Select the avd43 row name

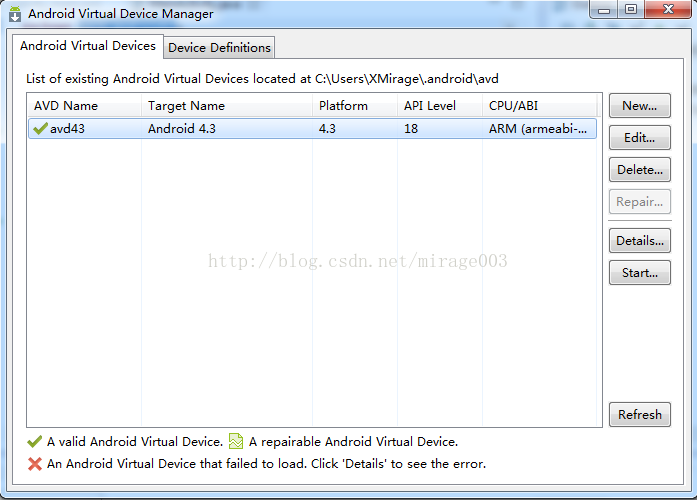(x=67, y=129)
